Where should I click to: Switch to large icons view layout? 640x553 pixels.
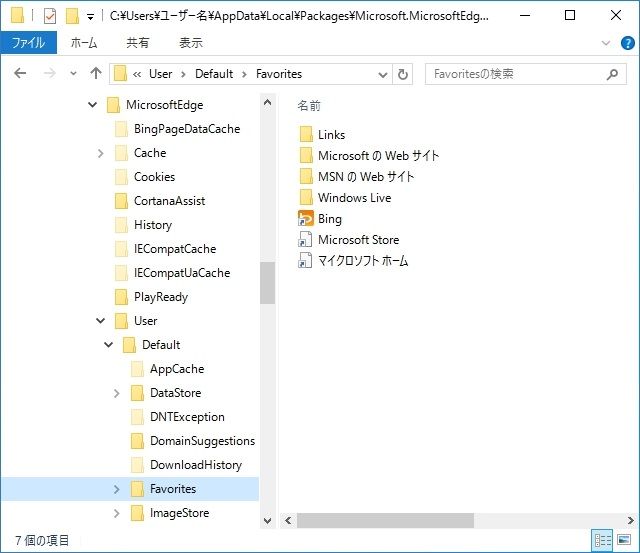click(x=624, y=540)
